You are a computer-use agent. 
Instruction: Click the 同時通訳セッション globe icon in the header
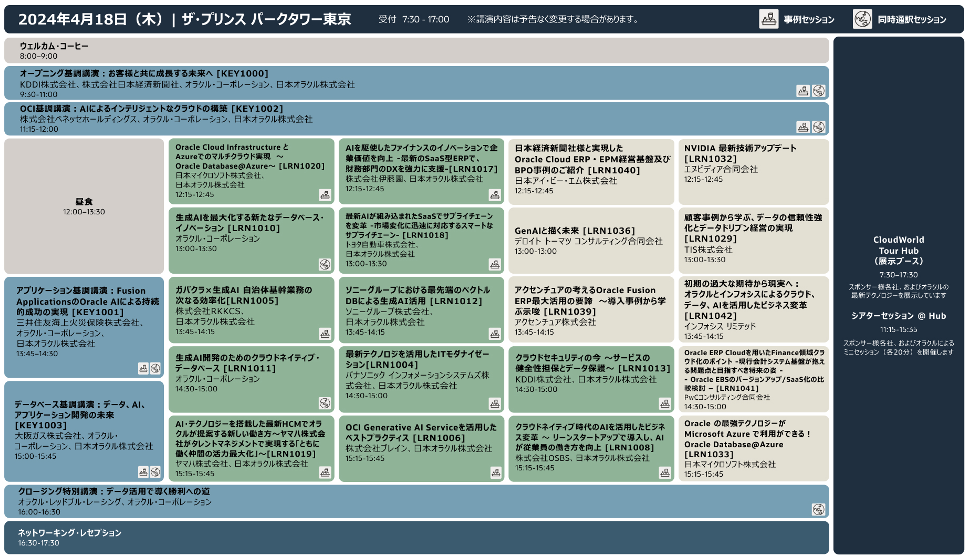point(863,19)
